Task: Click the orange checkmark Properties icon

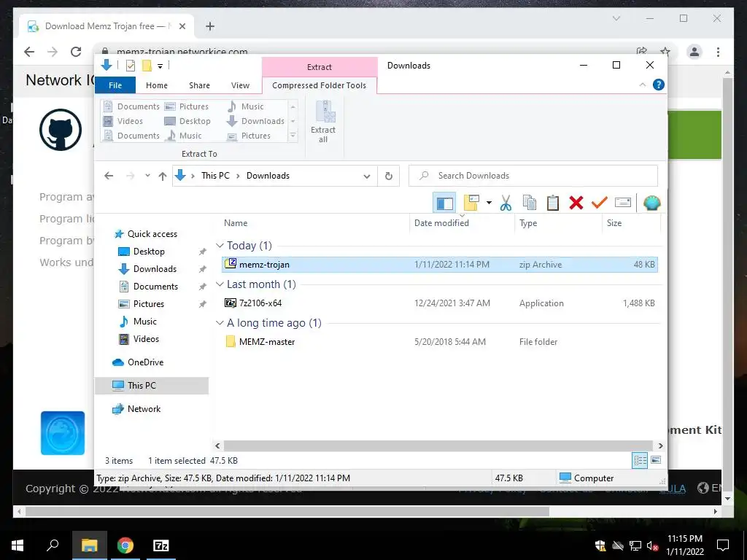Action: [600, 203]
